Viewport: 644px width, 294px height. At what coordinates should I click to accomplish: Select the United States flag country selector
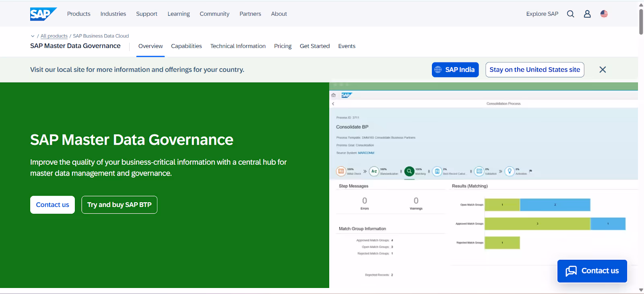click(x=604, y=14)
